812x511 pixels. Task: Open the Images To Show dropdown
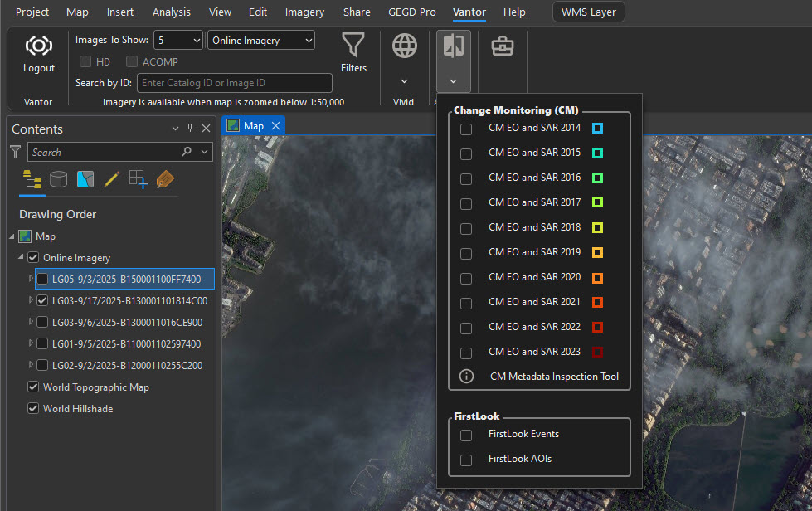point(178,41)
